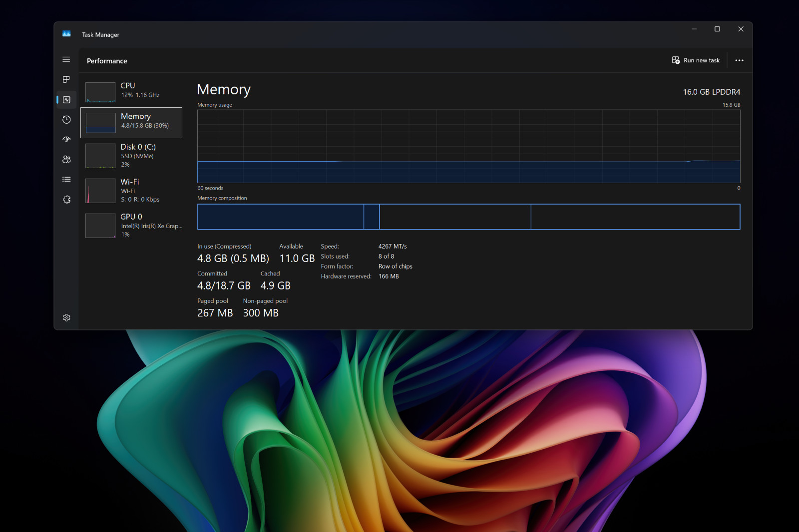Open the Users page icon

point(66,159)
